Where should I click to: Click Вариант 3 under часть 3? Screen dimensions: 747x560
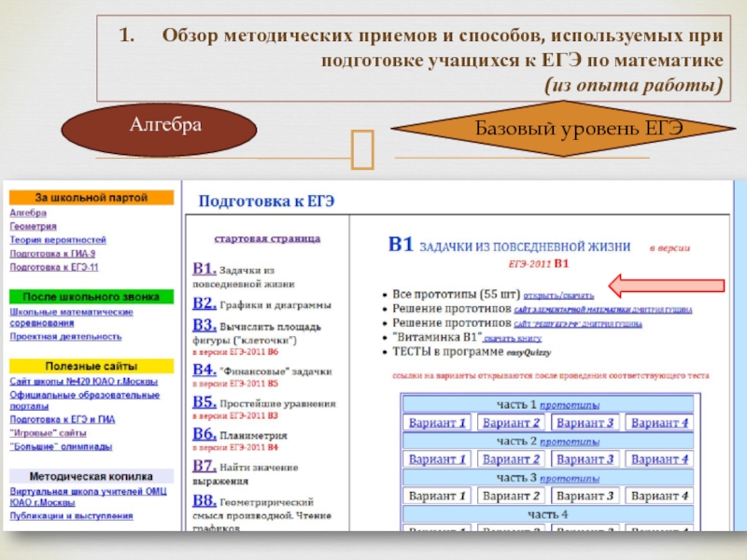point(585,497)
